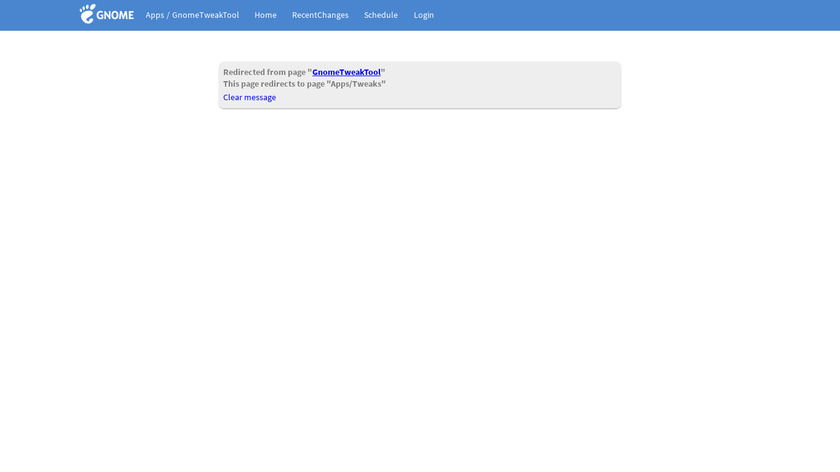
Task: Select the text 'This page redirects to page "Apps/Tweaks"'
Action: (304, 84)
